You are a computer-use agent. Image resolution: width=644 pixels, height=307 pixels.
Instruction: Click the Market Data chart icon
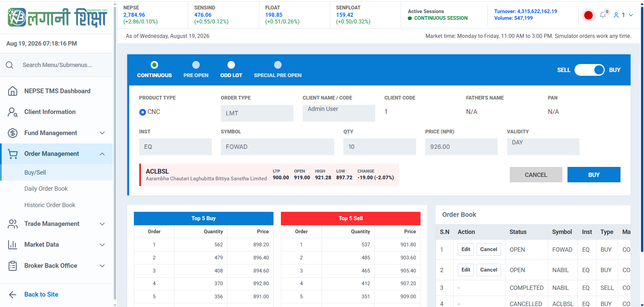pos(13,245)
